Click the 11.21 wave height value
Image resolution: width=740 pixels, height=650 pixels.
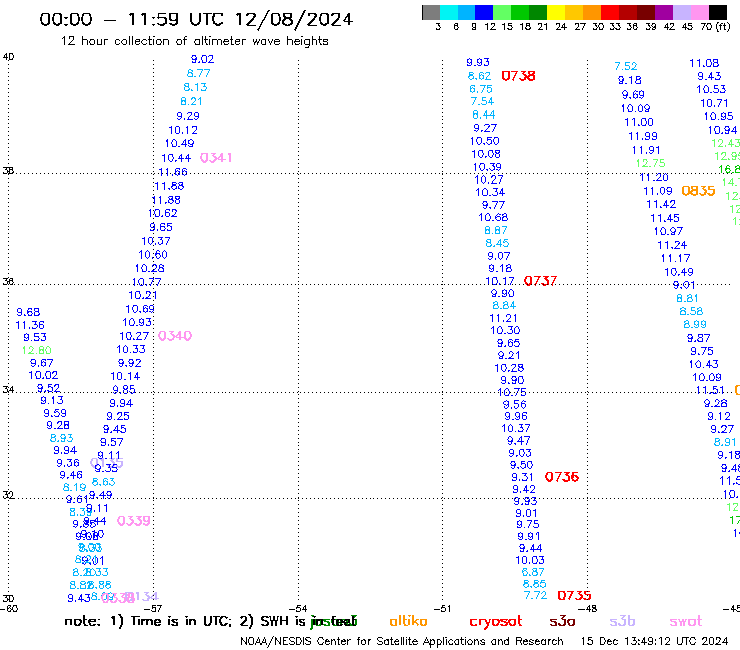click(x=503, y=319)
